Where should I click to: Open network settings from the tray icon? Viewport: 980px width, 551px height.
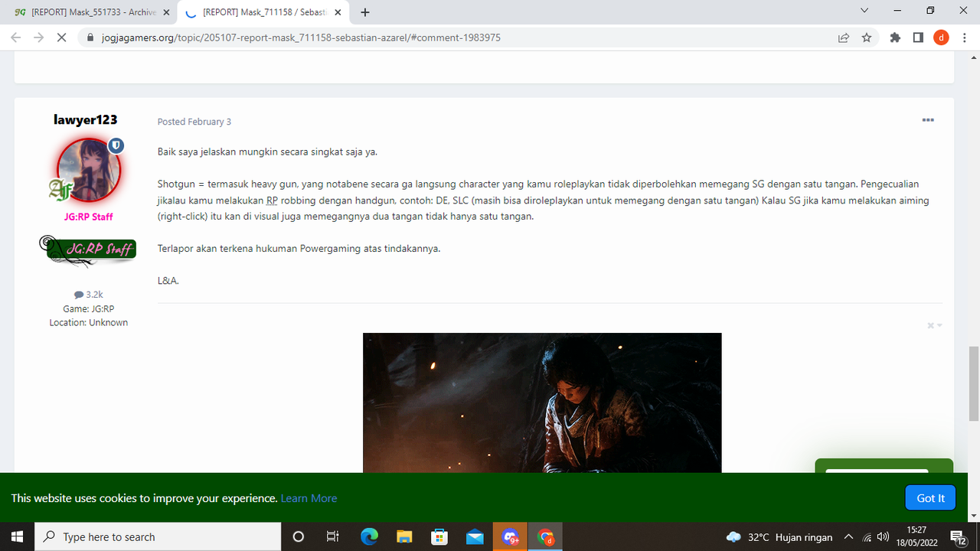[867, 537]
